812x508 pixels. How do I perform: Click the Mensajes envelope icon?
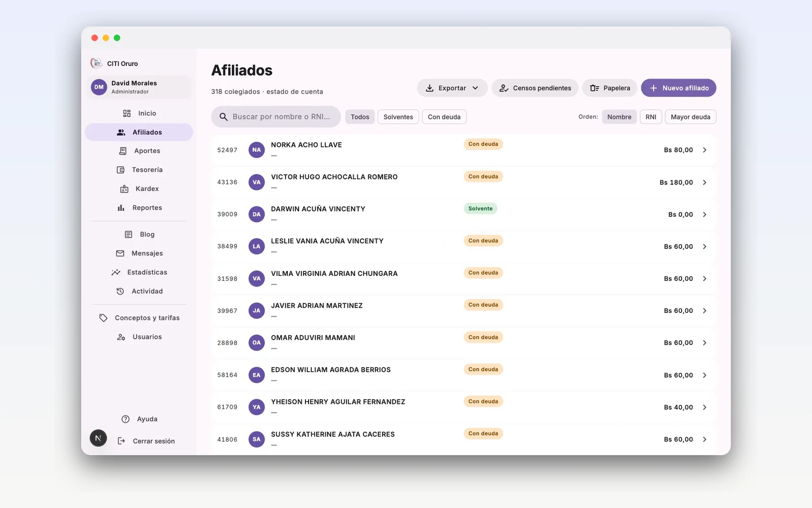120,253
